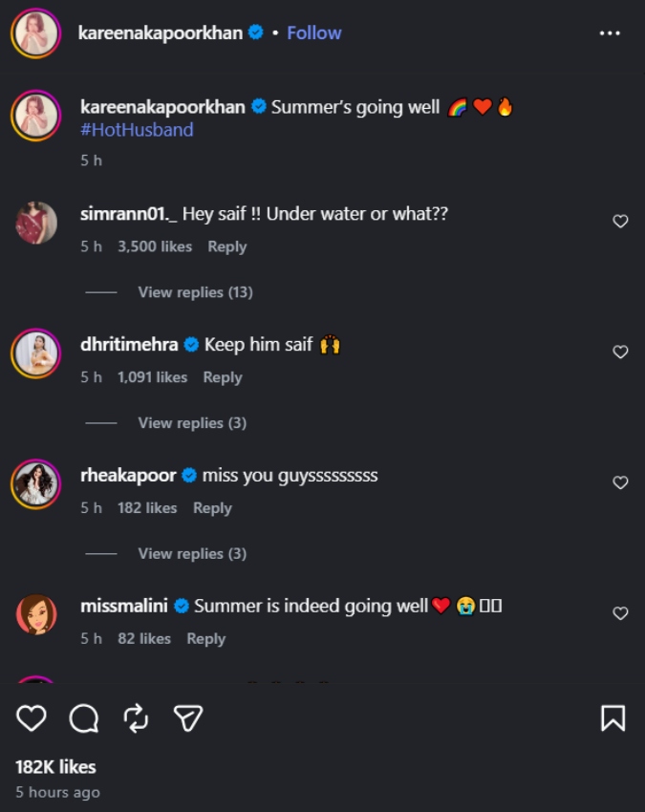Expand View replies (3) under dhritimehra

(192, 423)
